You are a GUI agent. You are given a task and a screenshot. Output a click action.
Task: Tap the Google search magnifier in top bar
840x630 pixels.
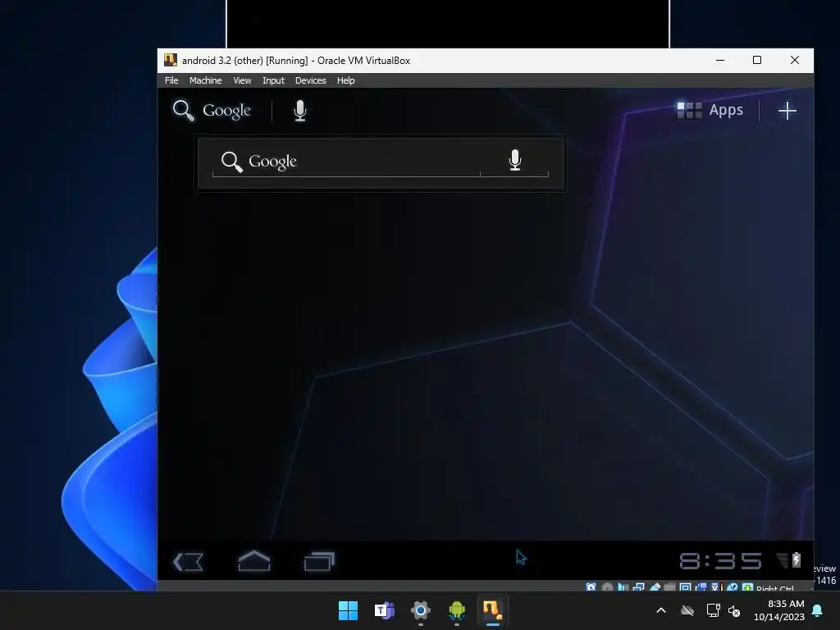pyautogui.click(x=183, y=111)
